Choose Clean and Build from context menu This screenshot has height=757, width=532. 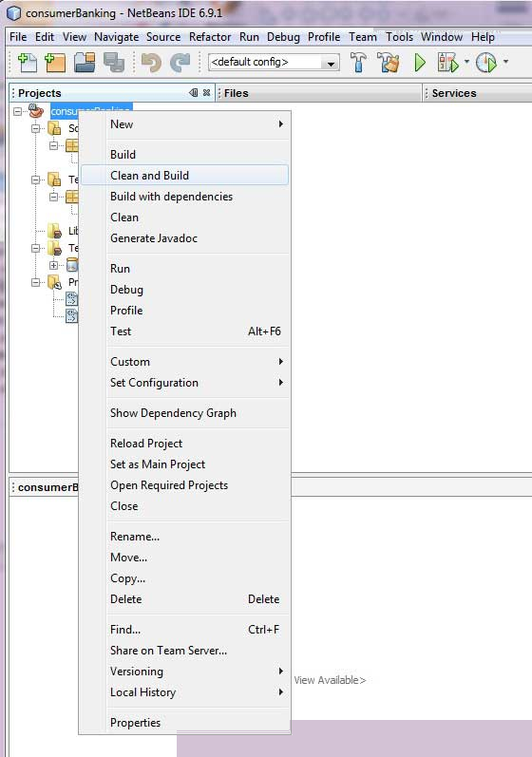(x=185, y=176)
